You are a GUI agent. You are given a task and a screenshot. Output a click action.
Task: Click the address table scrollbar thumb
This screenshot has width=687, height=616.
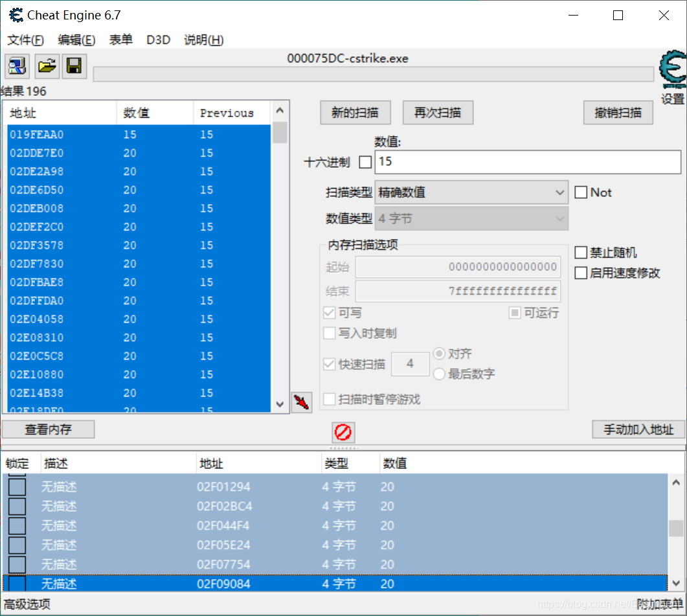[x=676, y=528]
